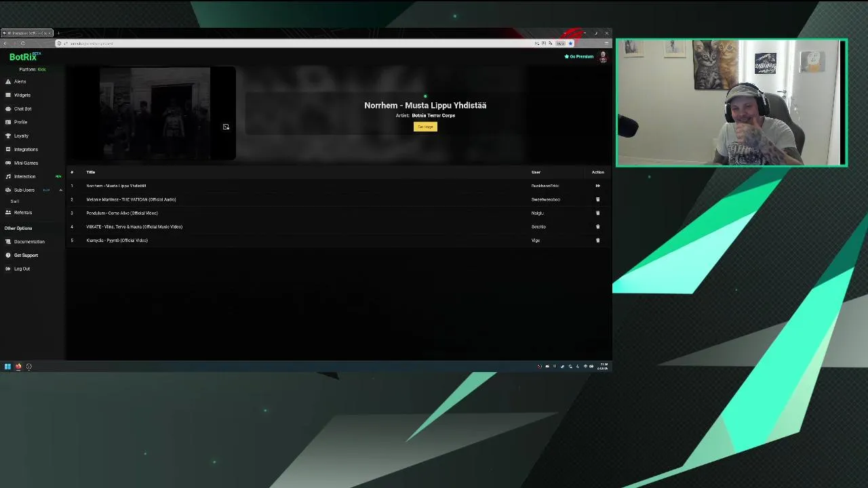Image resolution: width=868 pixels, height=488 pixels.
Task: Open a new browser tab
Action: 58,33
